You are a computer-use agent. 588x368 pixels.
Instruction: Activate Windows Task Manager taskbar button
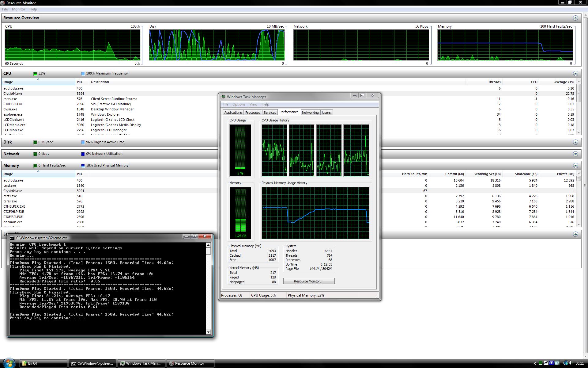click(x=141, y=363)
